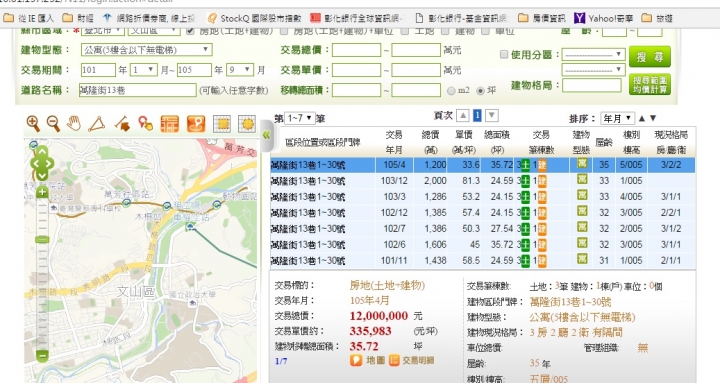Viewport: 720px width, 383px height.
Task: Click the orange 建 building icon in the 103/12 row
Action: click(x=542, y=181)
